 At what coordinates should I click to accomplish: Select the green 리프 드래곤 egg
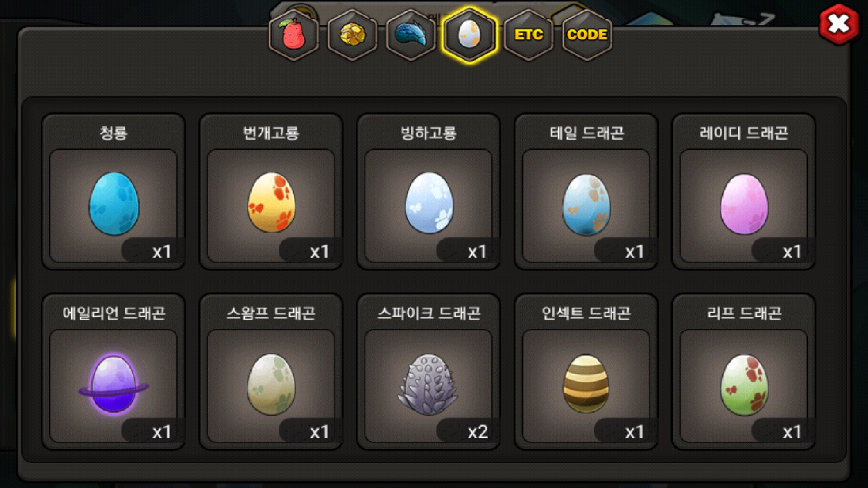point(744,385)
